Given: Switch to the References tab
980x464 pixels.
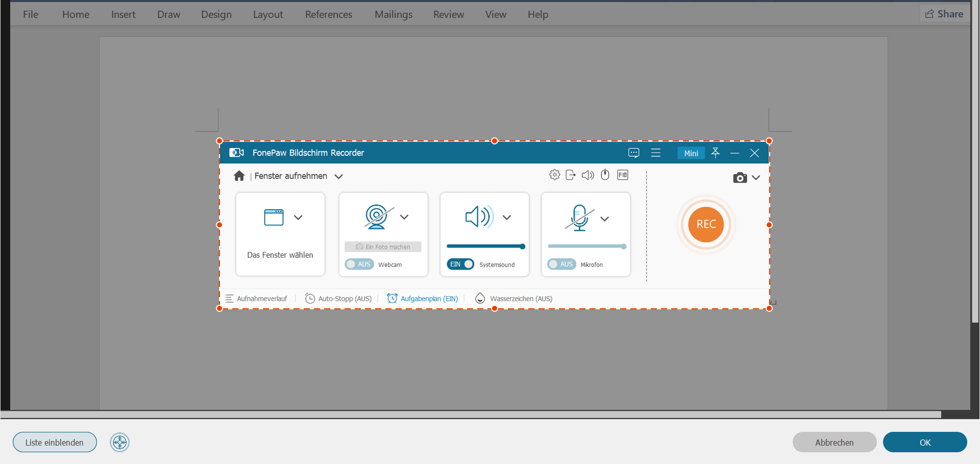Looking at the screenshot, I should point(329,14).
